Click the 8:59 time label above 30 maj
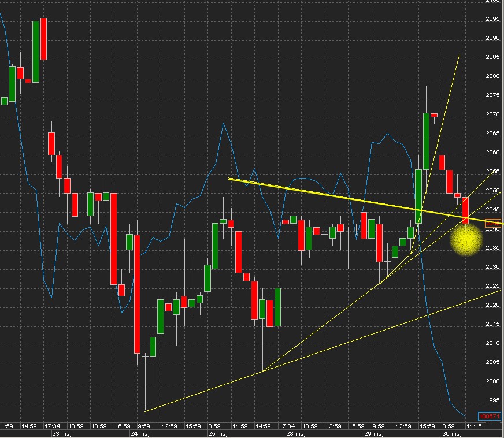The width and height of the screenshot is (504, 438). [x=449, y=426]
